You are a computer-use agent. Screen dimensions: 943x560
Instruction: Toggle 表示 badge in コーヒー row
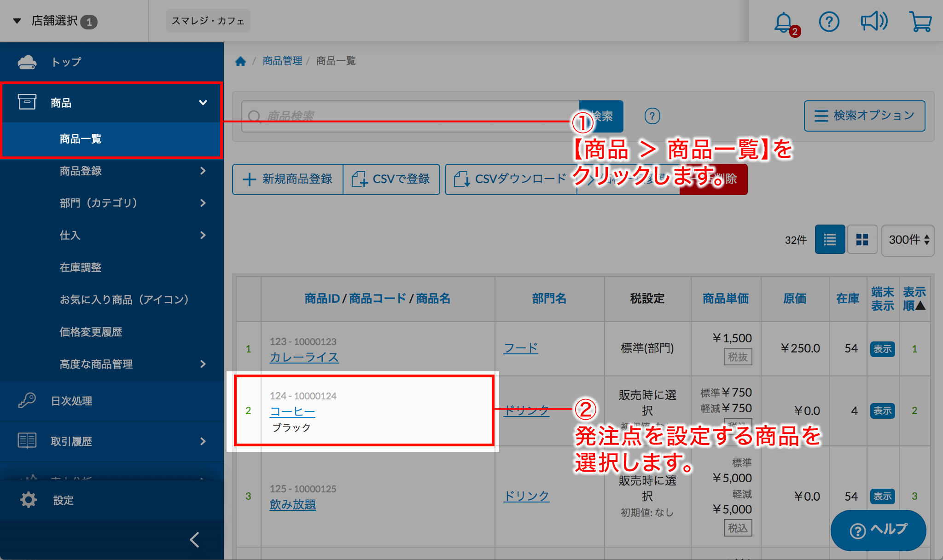(x=882, y=410)
